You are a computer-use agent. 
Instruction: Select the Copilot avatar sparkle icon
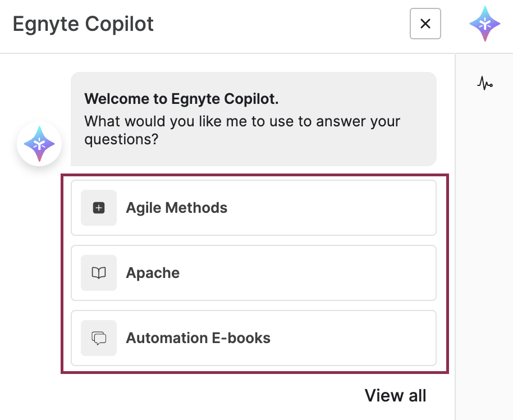pos(39,143)
